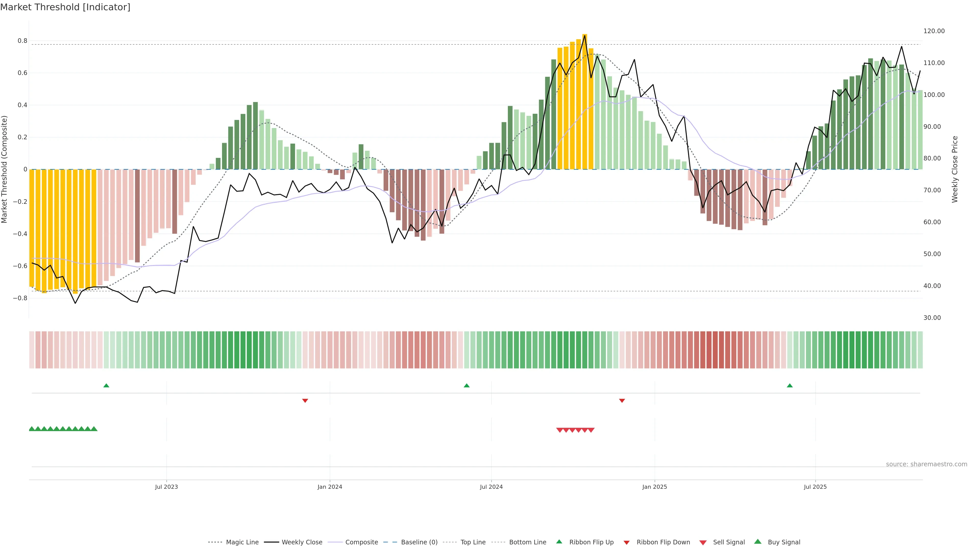Click the Market Threshold [Indicator] title
Image resolution: width=980 pixels, height=551 pixels.
(x=65, y=7)
